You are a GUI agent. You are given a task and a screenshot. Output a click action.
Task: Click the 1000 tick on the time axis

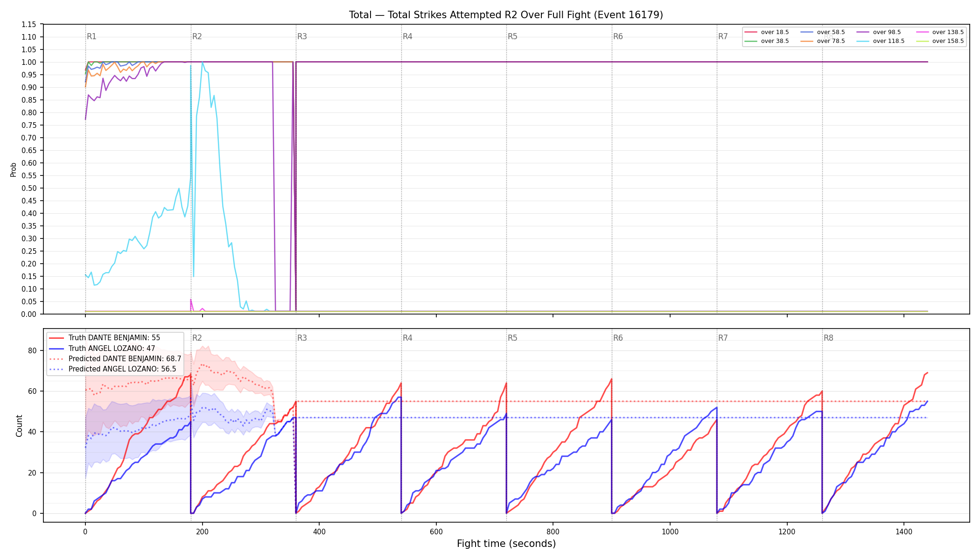coord(670,532)
